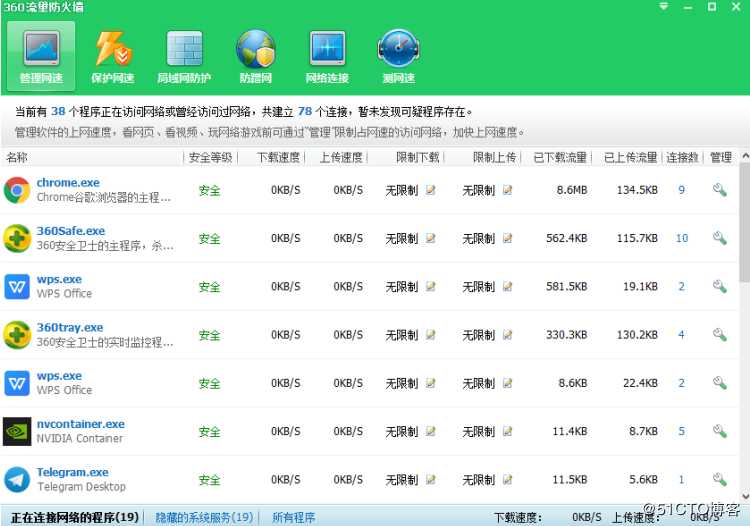Edit download limit for 360tray.exe
Image resolution: width=750 pixels, height=526 pixels.
(x=430, y=334)
